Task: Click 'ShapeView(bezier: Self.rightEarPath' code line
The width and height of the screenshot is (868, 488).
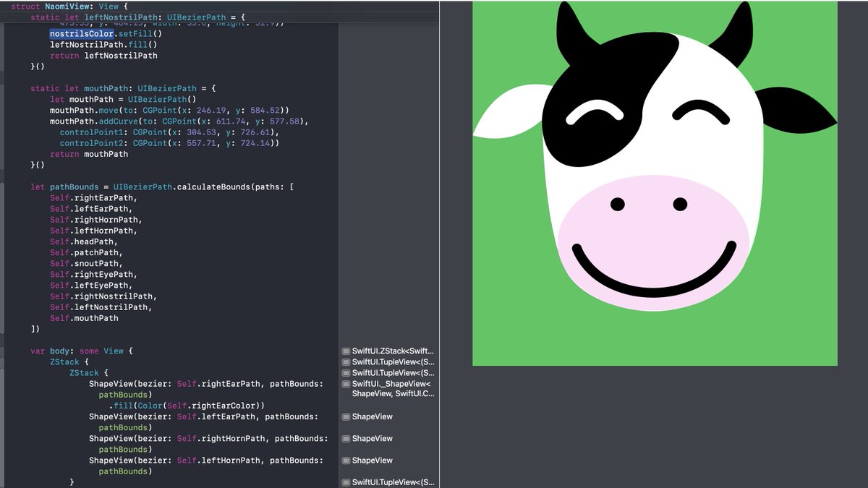Action: click(206, 384)
